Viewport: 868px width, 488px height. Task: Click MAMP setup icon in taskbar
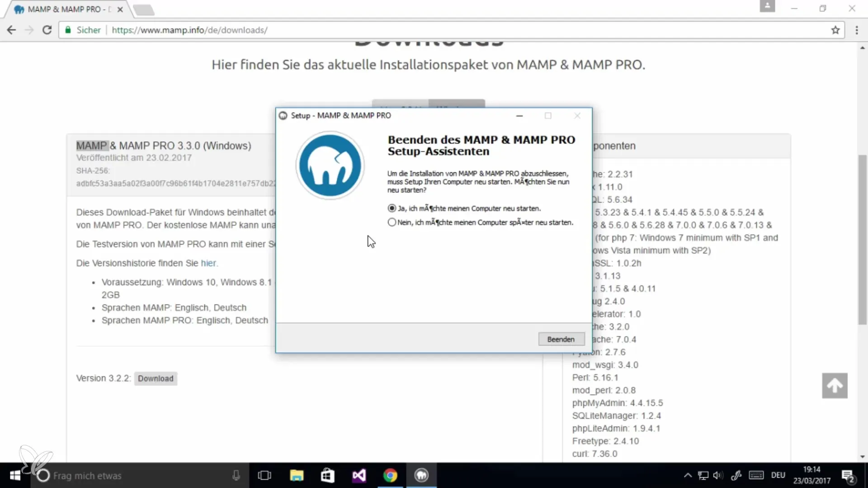tap(421, 475)
